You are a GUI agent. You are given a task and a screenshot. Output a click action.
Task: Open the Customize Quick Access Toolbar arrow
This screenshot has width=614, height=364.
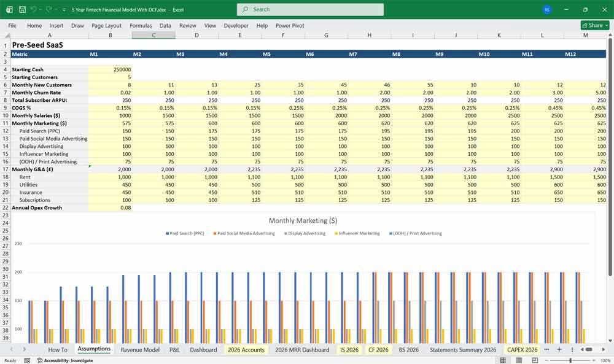click(64, 10)
